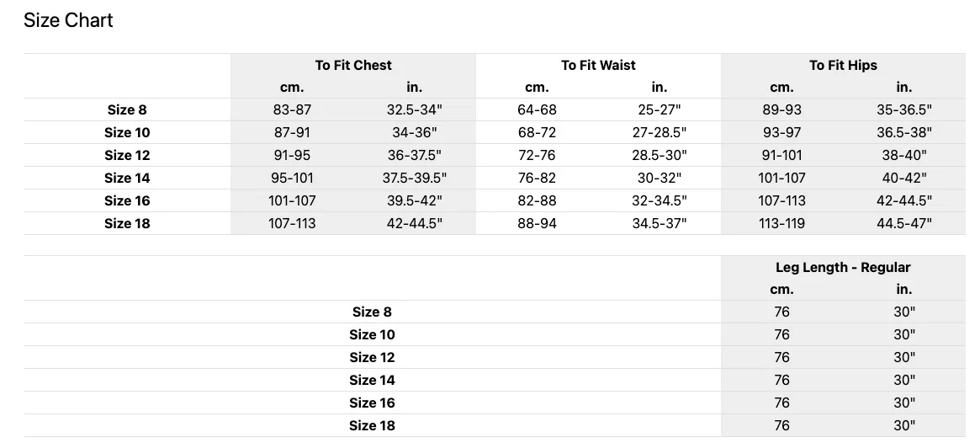Viewport: 980px width, 448px height.
Task: Select the Size 14 row label in top table
Action: click(x=127, y=178)
